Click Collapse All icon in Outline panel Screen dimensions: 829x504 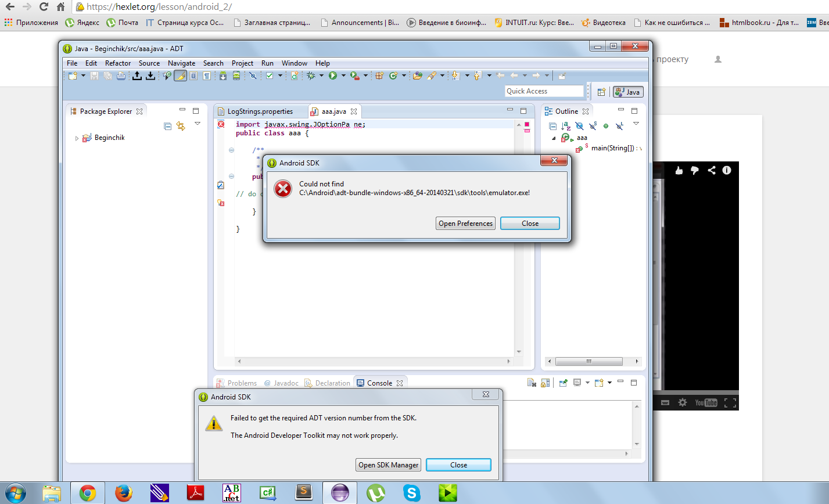pyautogui.click(x=552, y=126)
